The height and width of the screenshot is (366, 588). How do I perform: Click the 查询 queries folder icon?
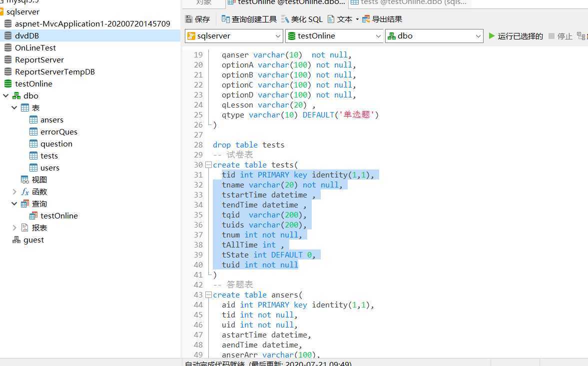[25, 204]
